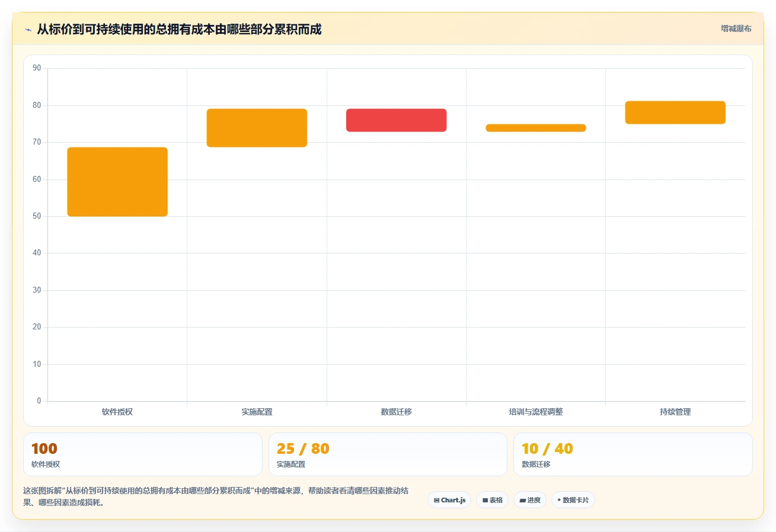Select the 软件授权 orange bar
Image resolution: width=776 pixels, height=532 pixels.
(x=117, y=182)
